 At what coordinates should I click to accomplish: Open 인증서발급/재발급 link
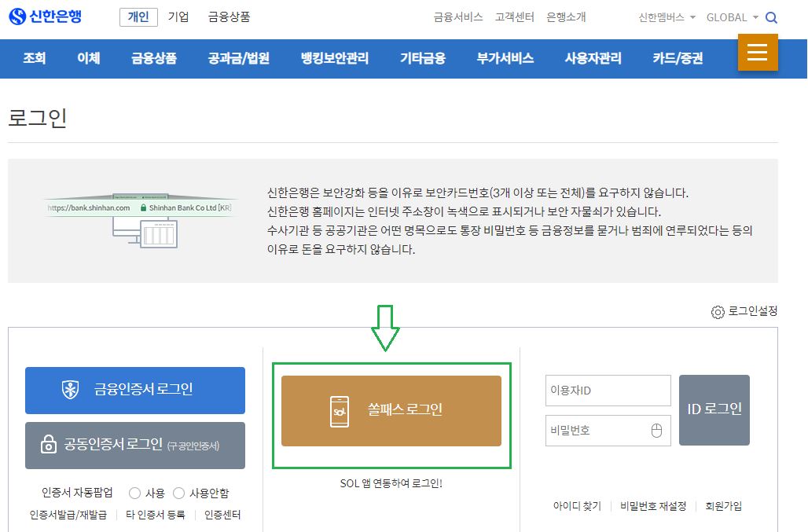point(68,515)
